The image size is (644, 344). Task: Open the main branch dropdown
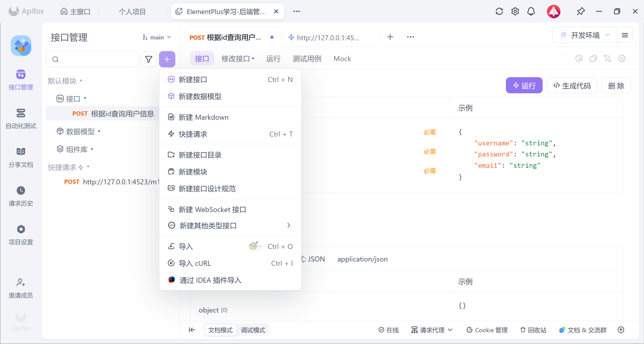tap(157, 37)
